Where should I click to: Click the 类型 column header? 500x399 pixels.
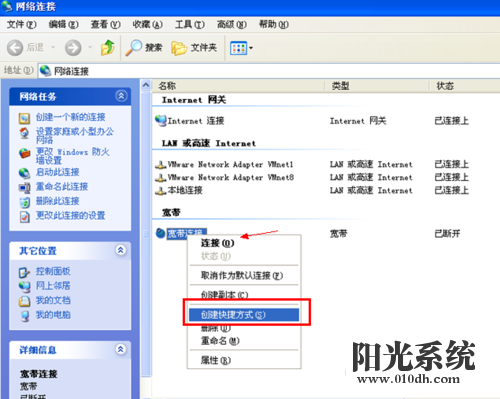[x=377, y=86]
